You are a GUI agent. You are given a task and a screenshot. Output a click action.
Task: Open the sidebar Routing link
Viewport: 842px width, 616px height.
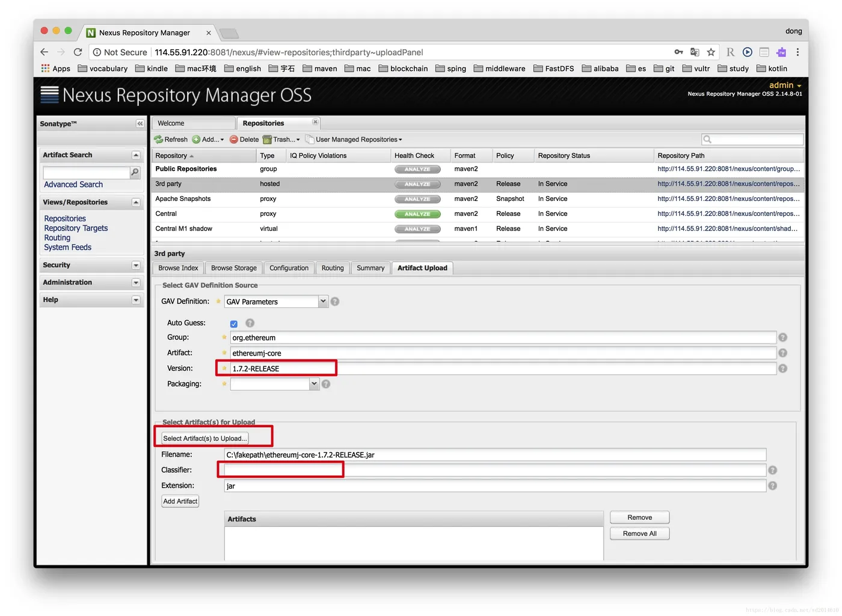(x=57, y=238)
